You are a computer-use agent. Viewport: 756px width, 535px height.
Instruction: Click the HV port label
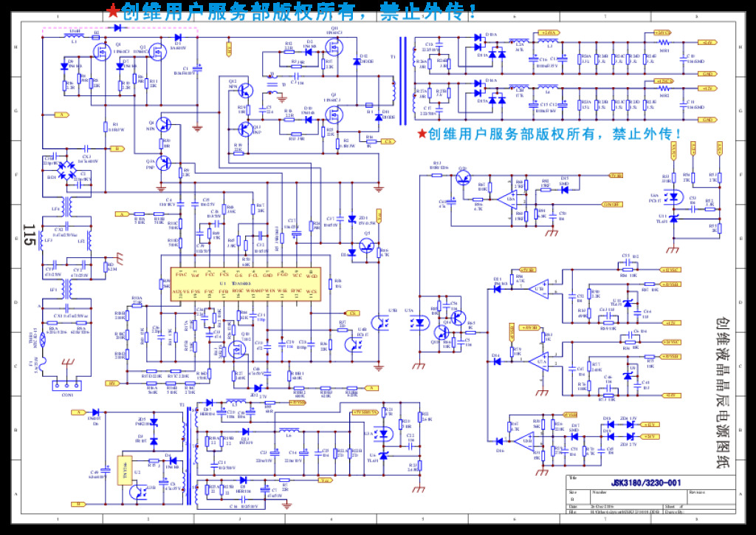coord(112,384)
